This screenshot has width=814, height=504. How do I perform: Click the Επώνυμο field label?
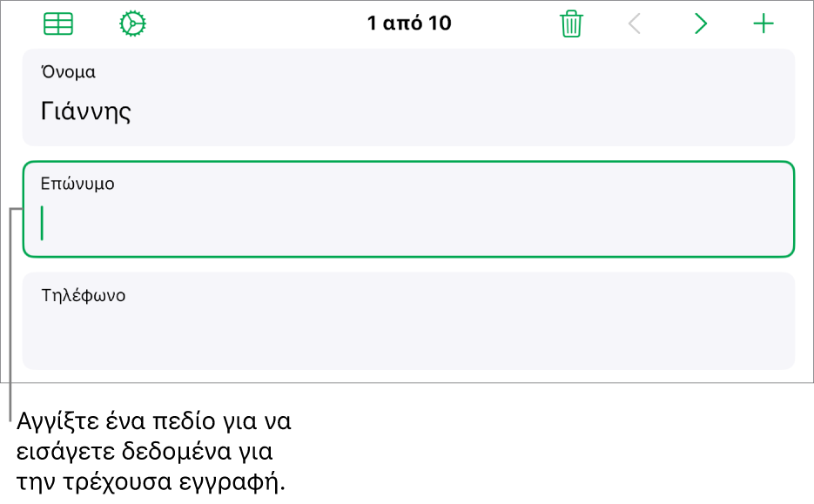click(77, 184)
